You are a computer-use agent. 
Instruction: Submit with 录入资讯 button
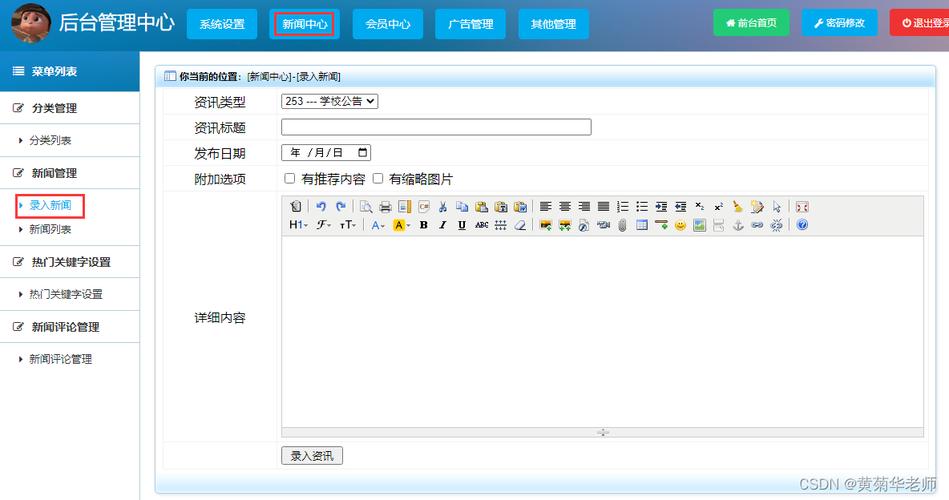tap(312, 456)
